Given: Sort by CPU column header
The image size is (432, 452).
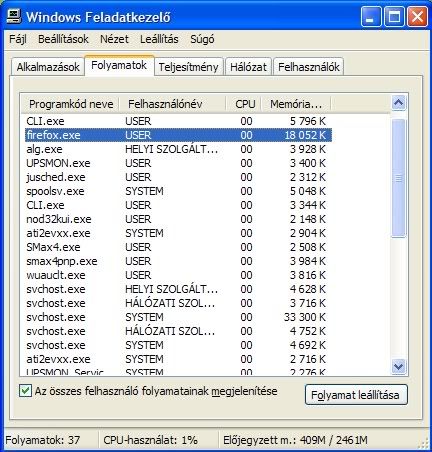Looking at the screenshot, I should (x=244, y=104).
